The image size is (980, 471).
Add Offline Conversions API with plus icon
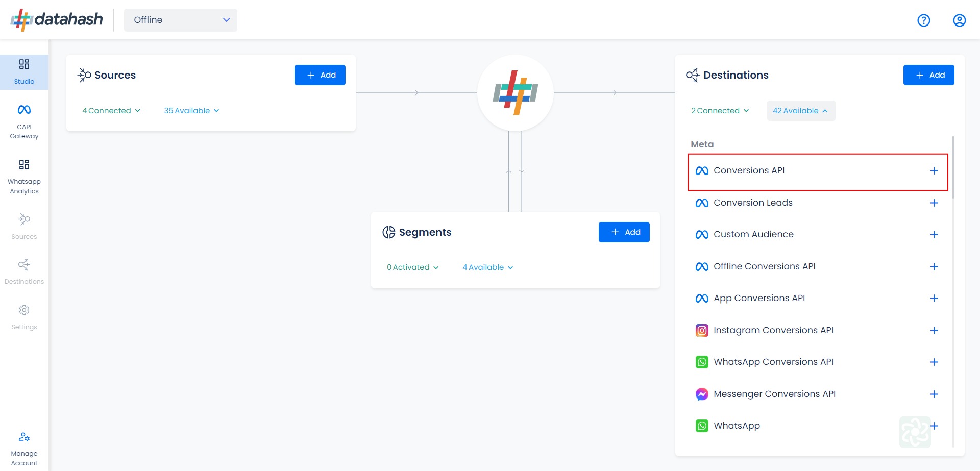tap(934, 267)
